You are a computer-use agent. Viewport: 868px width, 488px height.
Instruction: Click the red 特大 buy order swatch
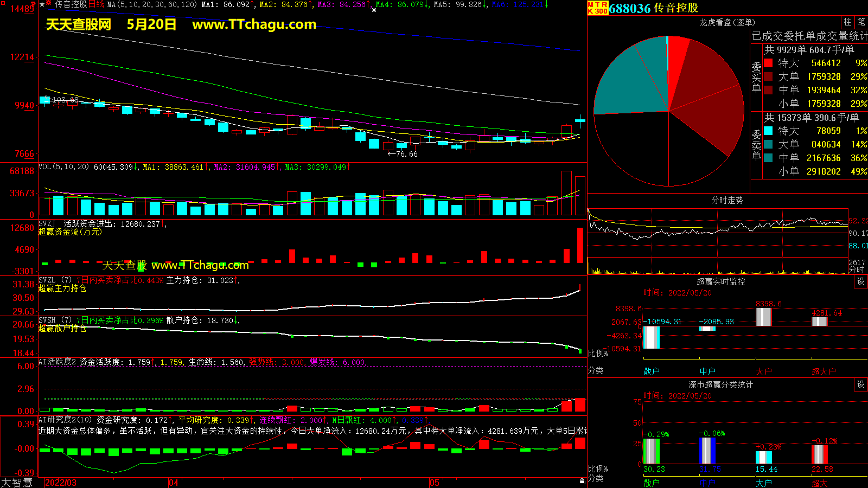tap(768, 63)
